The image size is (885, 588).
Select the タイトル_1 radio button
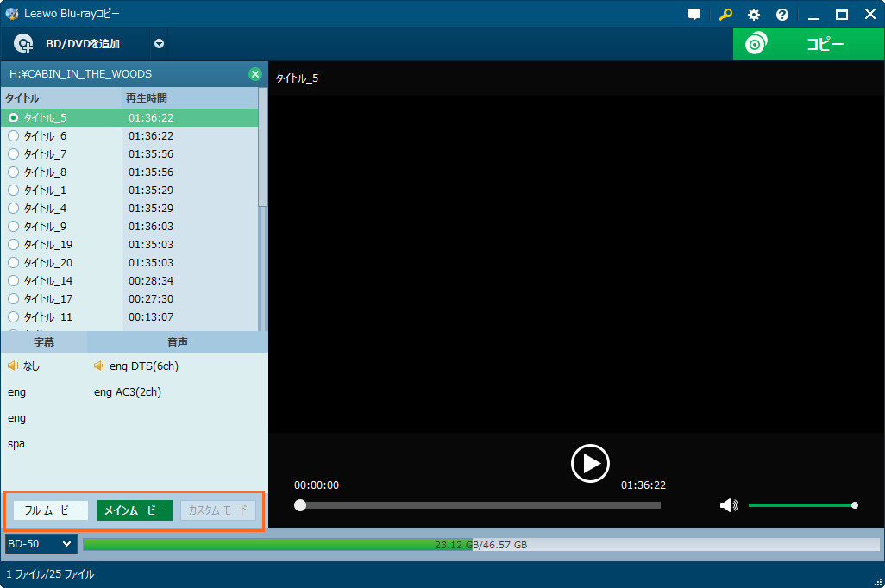[x=14, y=191]
